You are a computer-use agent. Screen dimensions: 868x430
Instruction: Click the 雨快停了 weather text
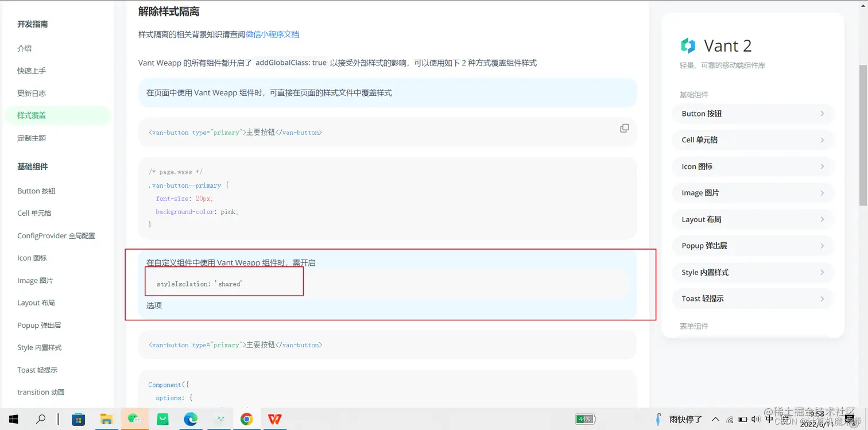coord(685,419)
